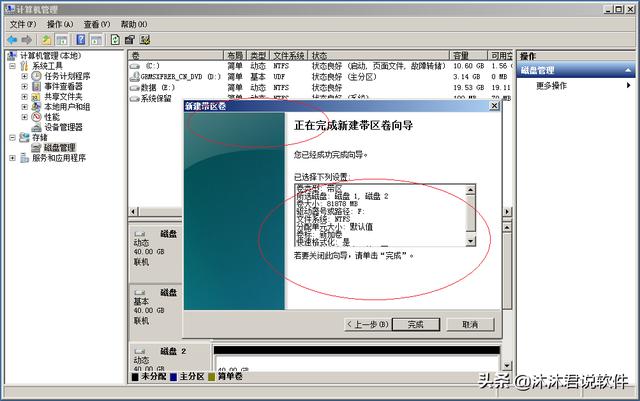Viewport: 640px width, 401px height.
Task: Click the disk view scroll-down arrow
Action: pos(507,365)
